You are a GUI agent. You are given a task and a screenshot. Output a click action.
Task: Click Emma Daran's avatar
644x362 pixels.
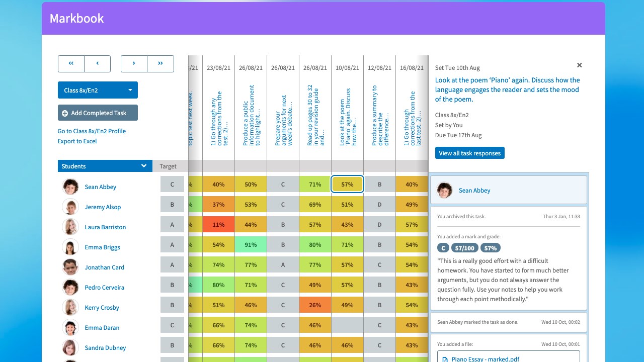(70, 327)
